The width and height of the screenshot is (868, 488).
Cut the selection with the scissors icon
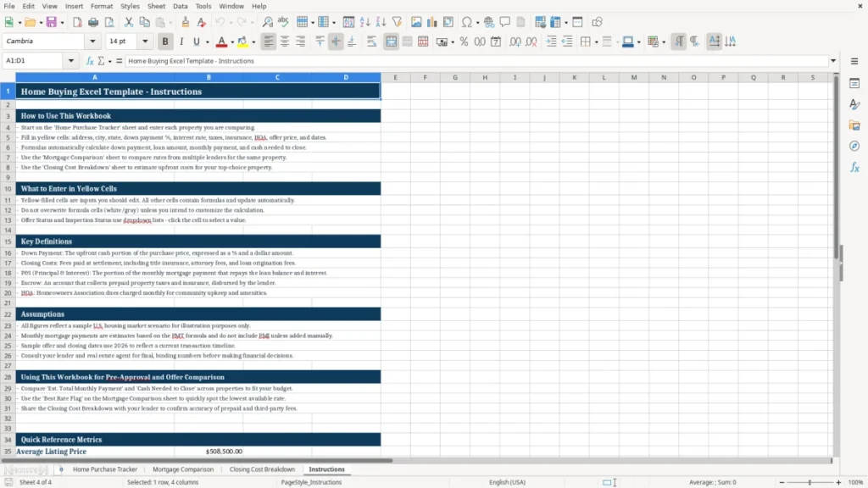[129, 22]
